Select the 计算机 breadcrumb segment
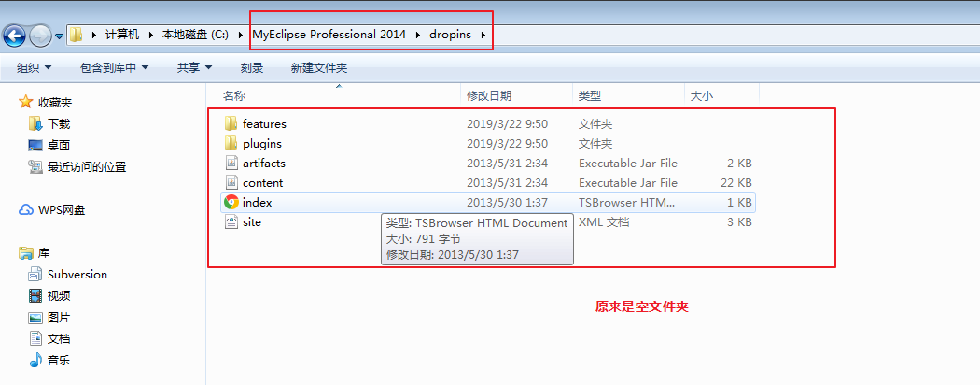Image resolution: width=980 pixels, height=385 pixels. click(122, 35)
